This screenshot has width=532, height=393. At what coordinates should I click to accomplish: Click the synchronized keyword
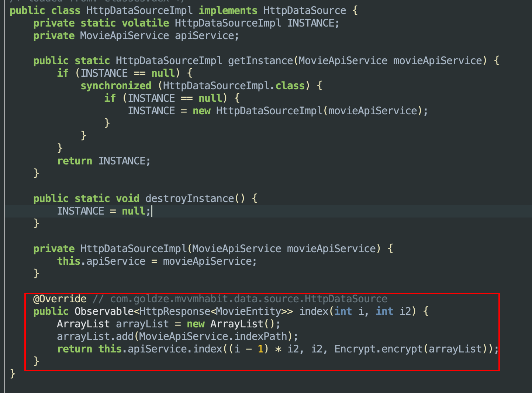tap(116, 86)
